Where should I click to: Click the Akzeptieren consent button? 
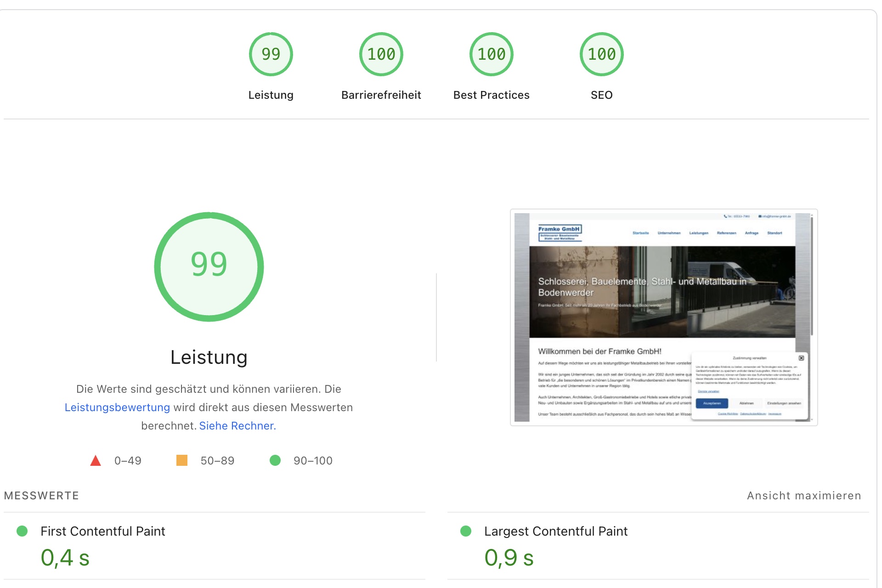[x=712, y=403]
